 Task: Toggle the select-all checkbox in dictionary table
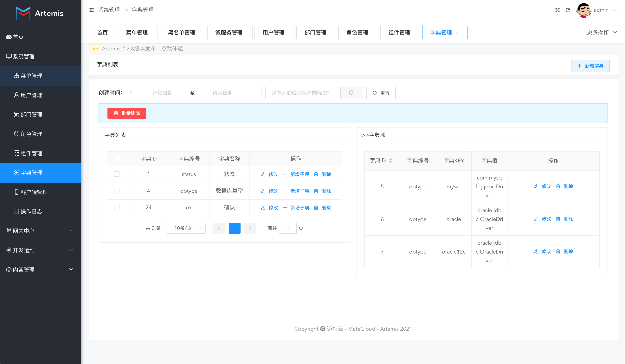click(118, 159)
